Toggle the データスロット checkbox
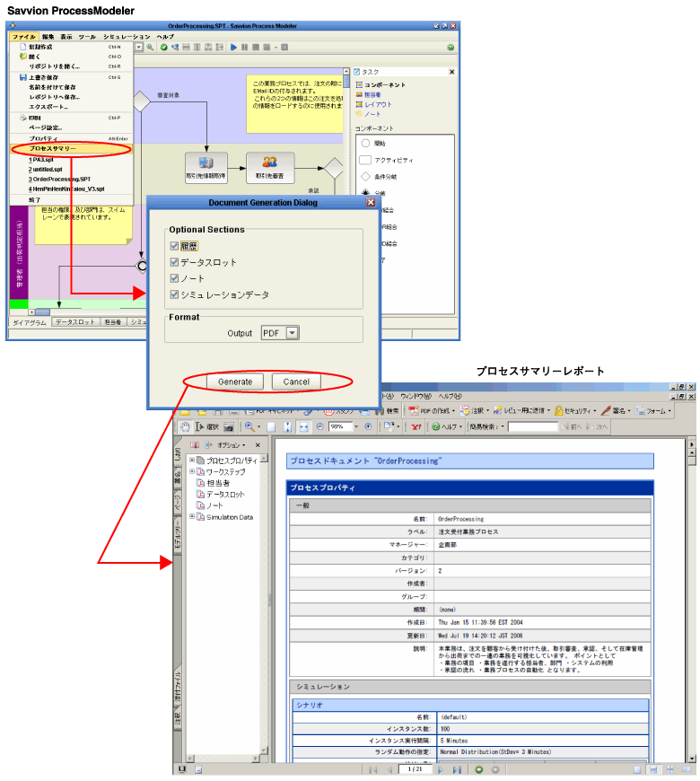The width and height of the screenshot is (700, 781). pyautogui.click(x=174, y=262)
